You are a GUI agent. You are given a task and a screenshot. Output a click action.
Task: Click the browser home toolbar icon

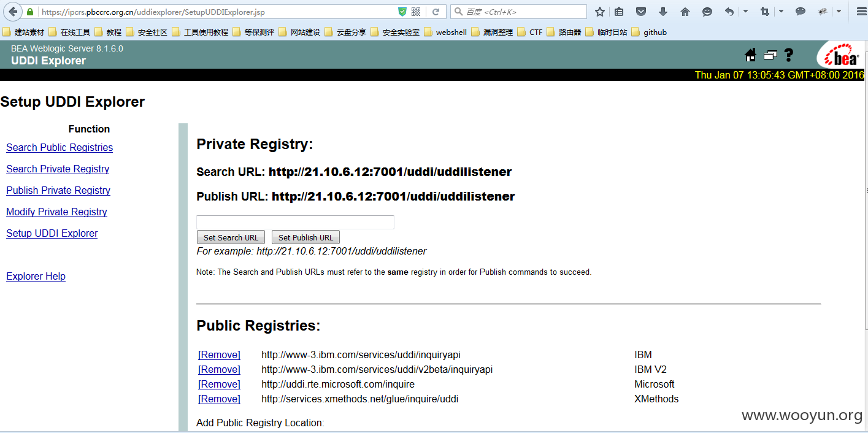click(685, 12)
